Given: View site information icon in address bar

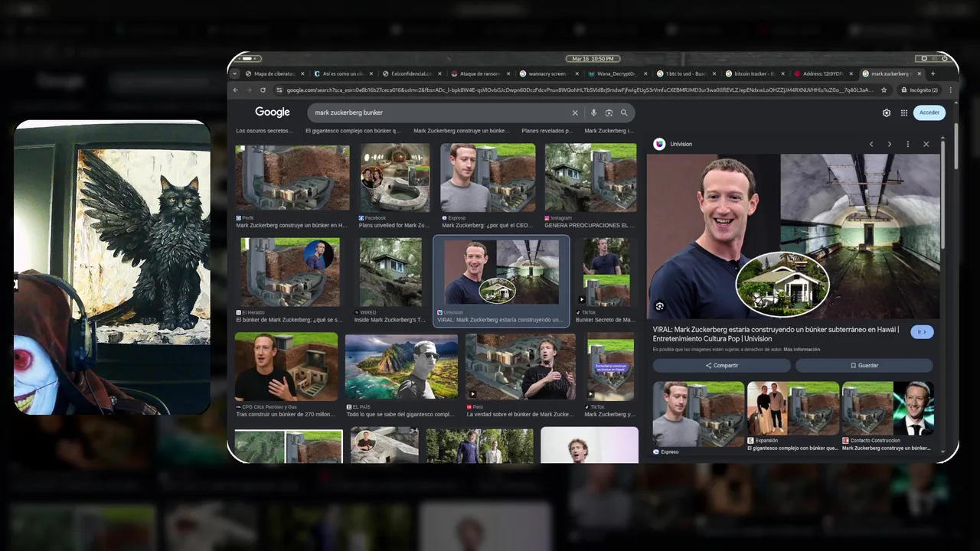Looking at the screenshot, I should [x=279, y=90].
